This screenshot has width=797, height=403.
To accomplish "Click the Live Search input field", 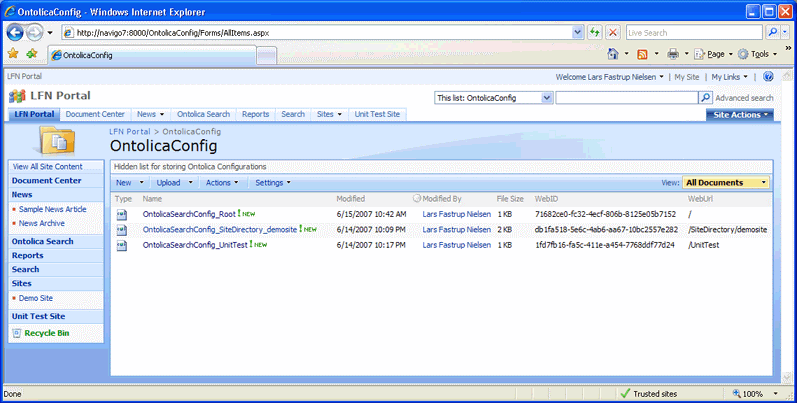I will pyautogui.click(x=694, y=33).
